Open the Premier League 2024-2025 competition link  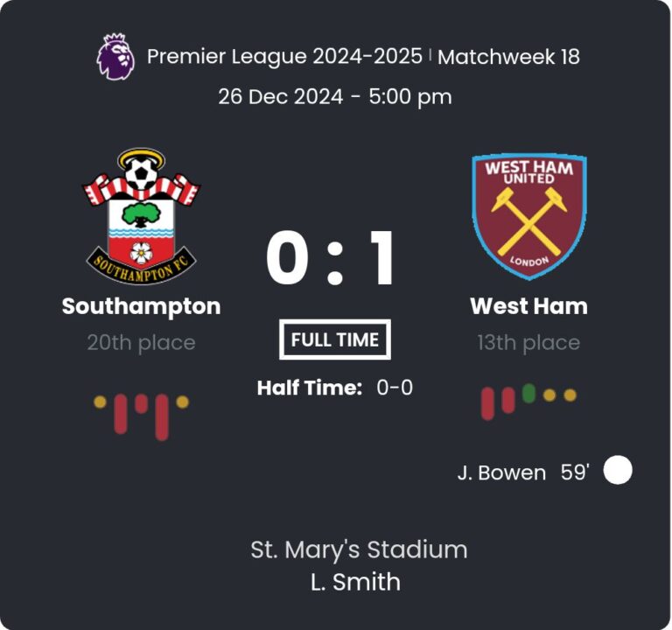pyautogui.click(x=284, y=57)
